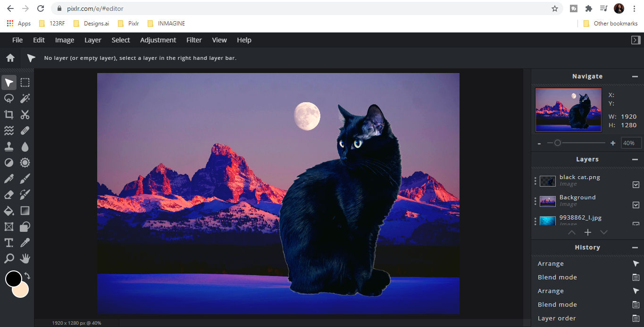
Task: Collapse the Navigate panel
Action: [635, 76]
